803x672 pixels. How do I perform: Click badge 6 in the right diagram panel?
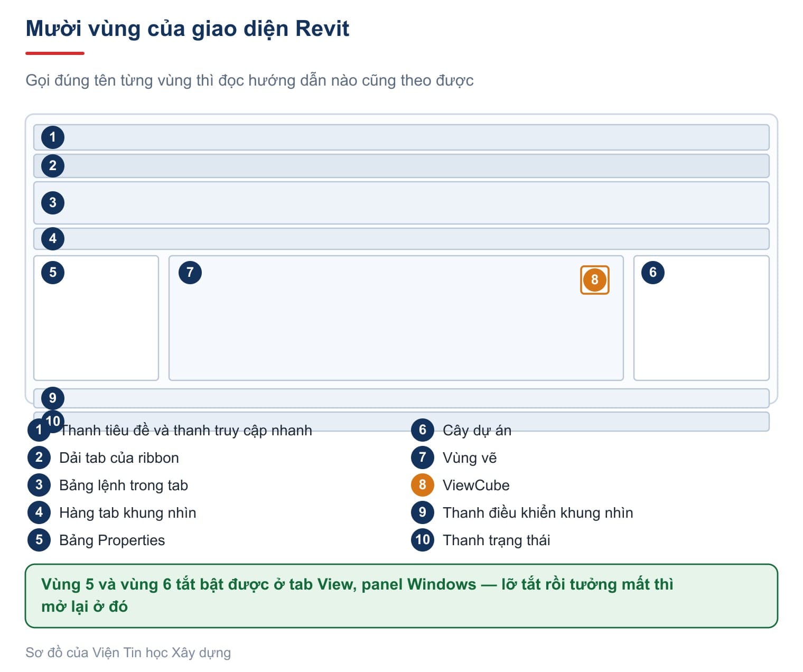point(652,273)
